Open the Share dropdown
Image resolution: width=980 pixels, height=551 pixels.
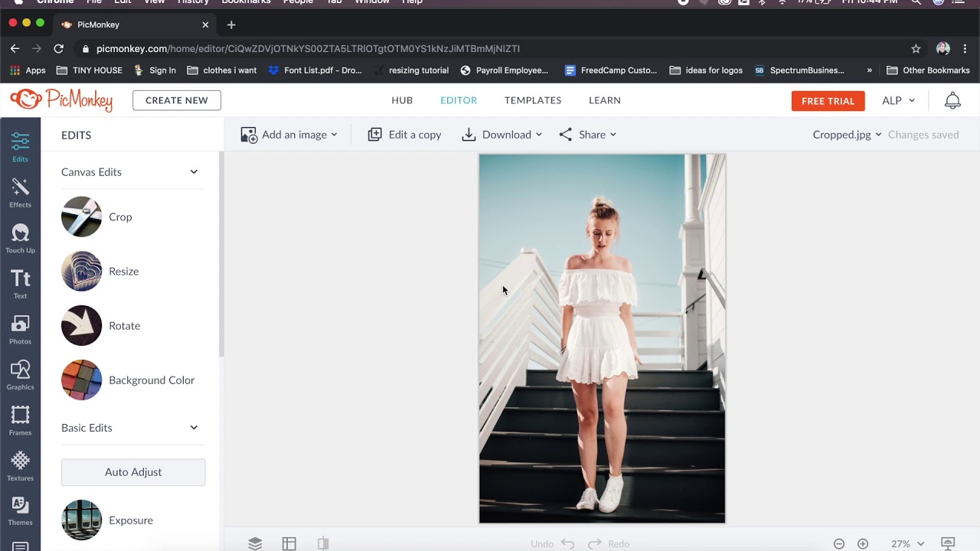coord(587,135)
